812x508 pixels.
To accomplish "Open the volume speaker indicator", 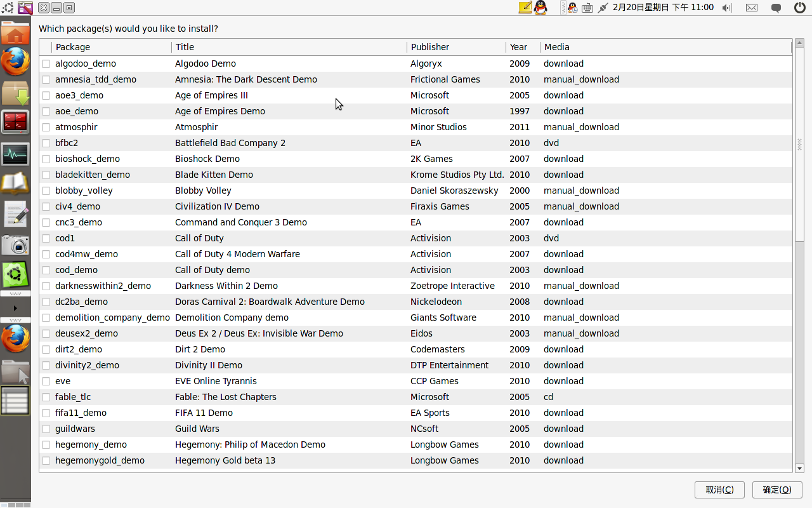I will [727, 8].
